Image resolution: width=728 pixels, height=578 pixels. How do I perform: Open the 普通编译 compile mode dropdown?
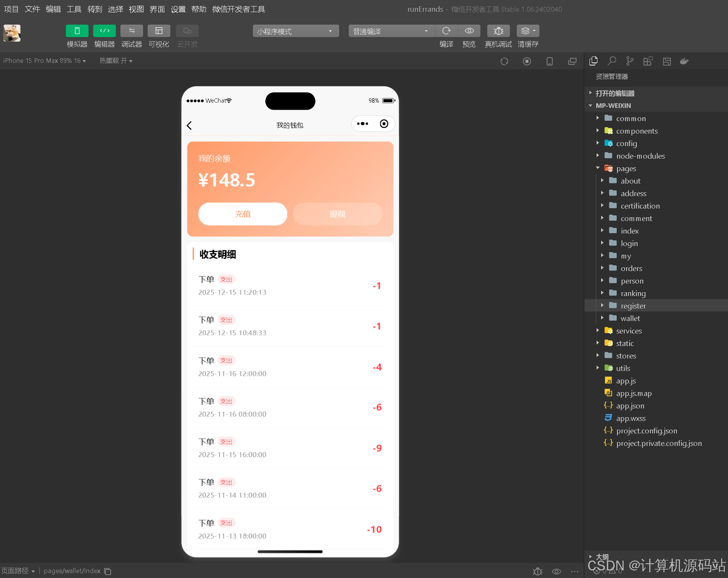point(391,31)
